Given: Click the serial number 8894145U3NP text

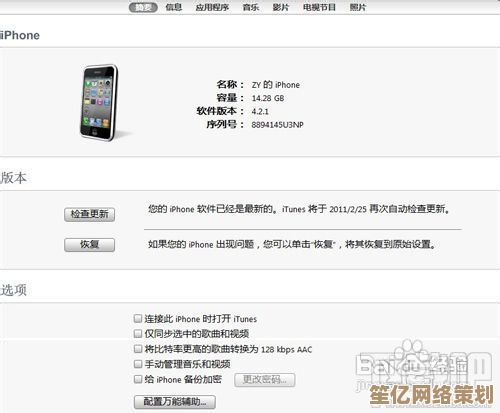Looking at the screenshot, I should (x=277, y=125).
